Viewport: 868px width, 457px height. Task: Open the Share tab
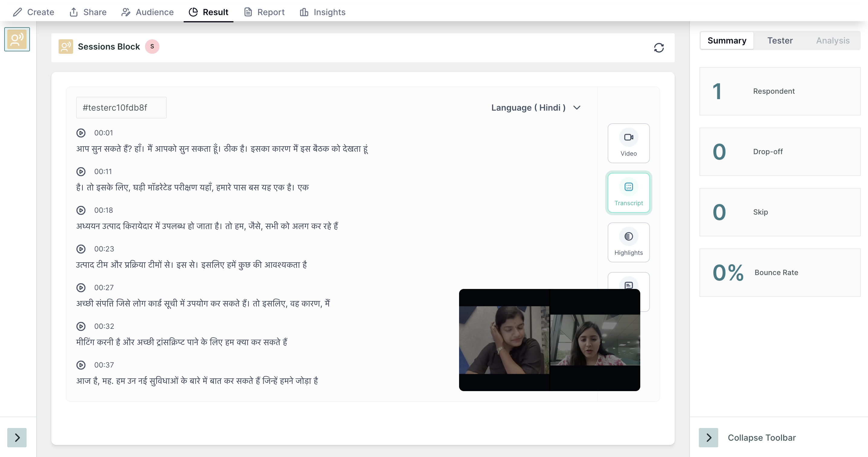[88, 12]
